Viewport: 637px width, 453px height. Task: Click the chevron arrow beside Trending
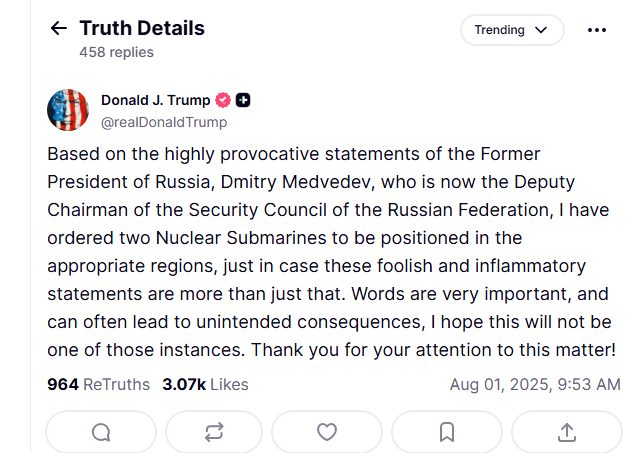(x=542, y=30)
